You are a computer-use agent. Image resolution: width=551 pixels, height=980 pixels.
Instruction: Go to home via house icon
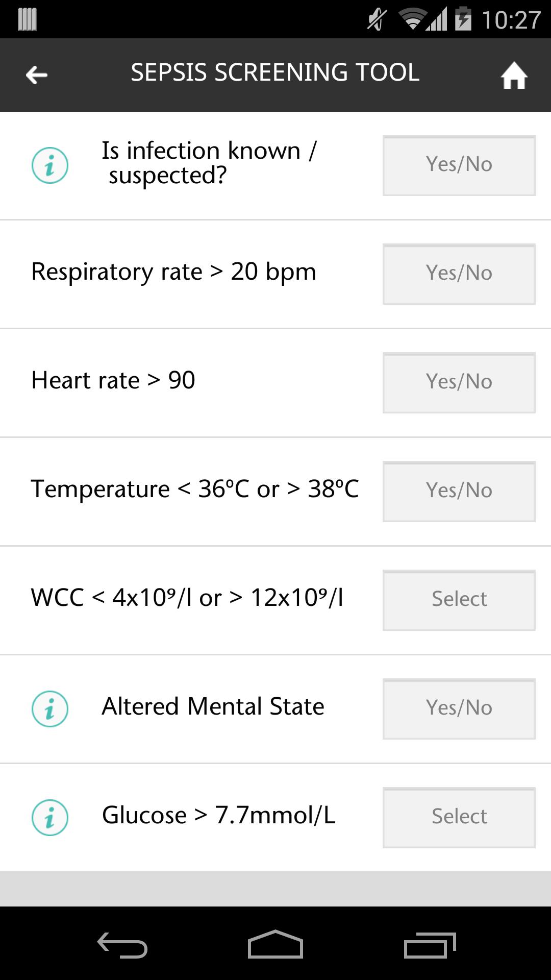[514, 76]
